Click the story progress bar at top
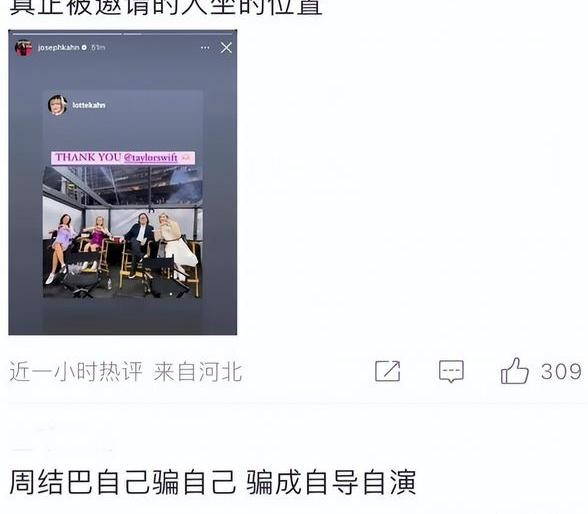 pyautogui.click(x=123, y=34)
